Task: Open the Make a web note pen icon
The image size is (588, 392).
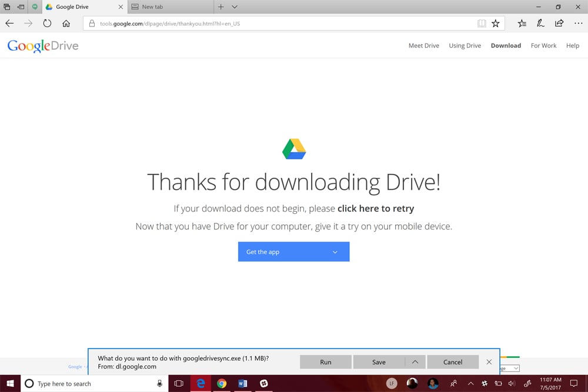Action: tap(540, 24)
